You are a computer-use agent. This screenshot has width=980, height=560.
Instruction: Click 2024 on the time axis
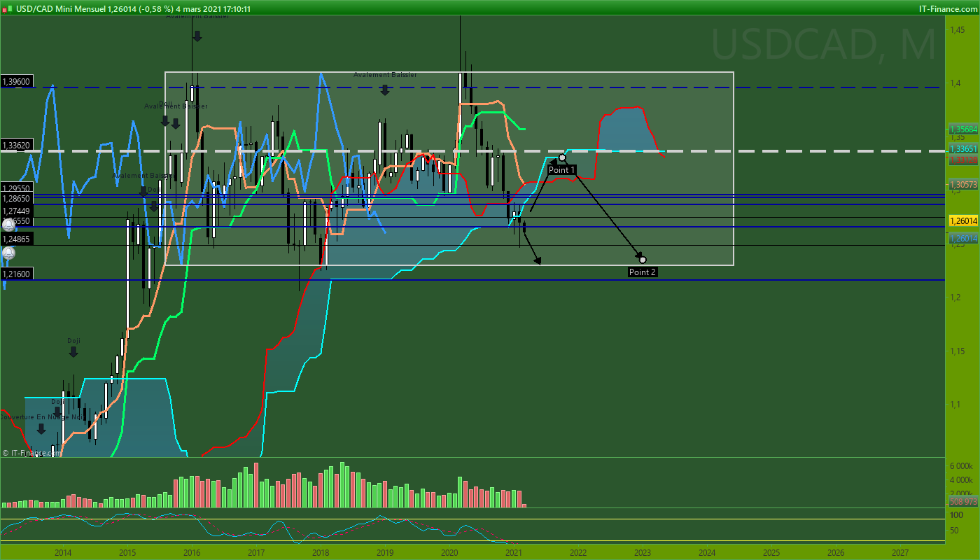tap(707, 553)
